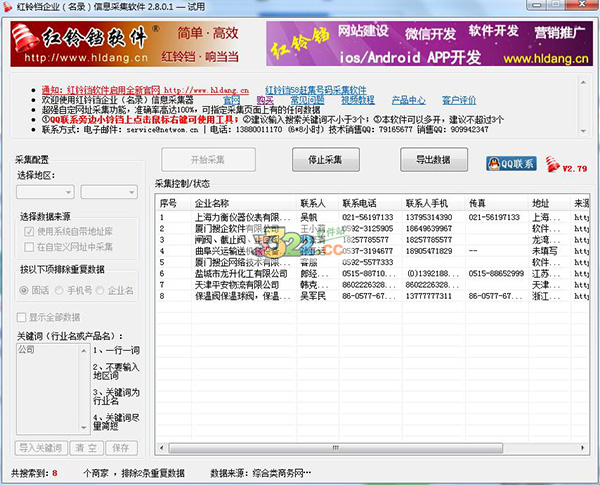Select row 盐城市龙升化工有限公司

[372, 274]
